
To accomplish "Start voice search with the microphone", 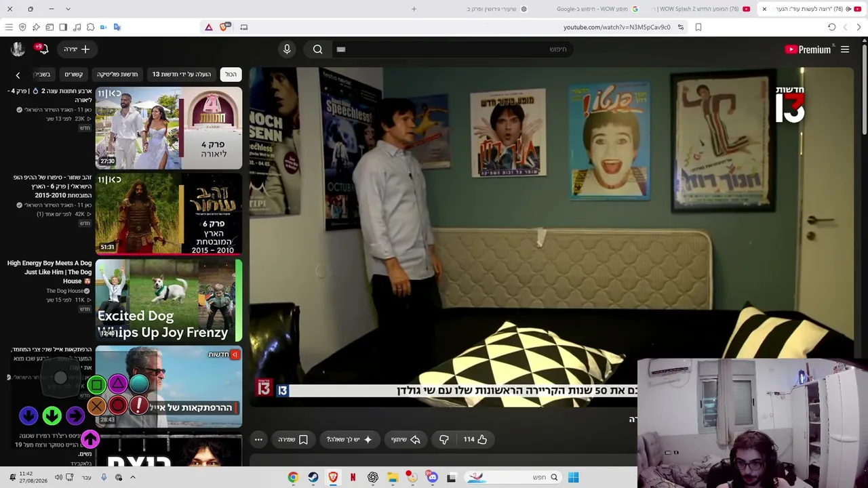I will pos(287,49).
